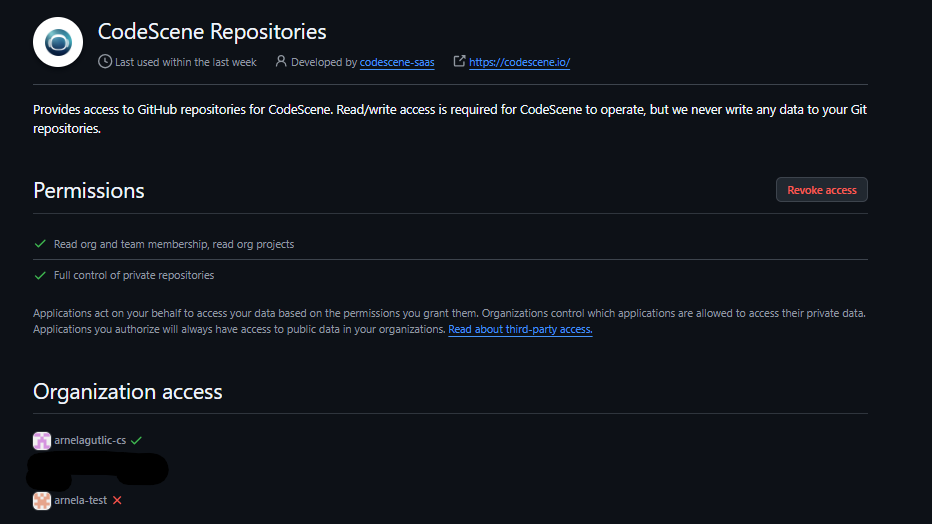Image resolution: width=932 pixels, height=524 pixels.
Task: Click green check beside Full control of private repositories
Action: point(40,276)
